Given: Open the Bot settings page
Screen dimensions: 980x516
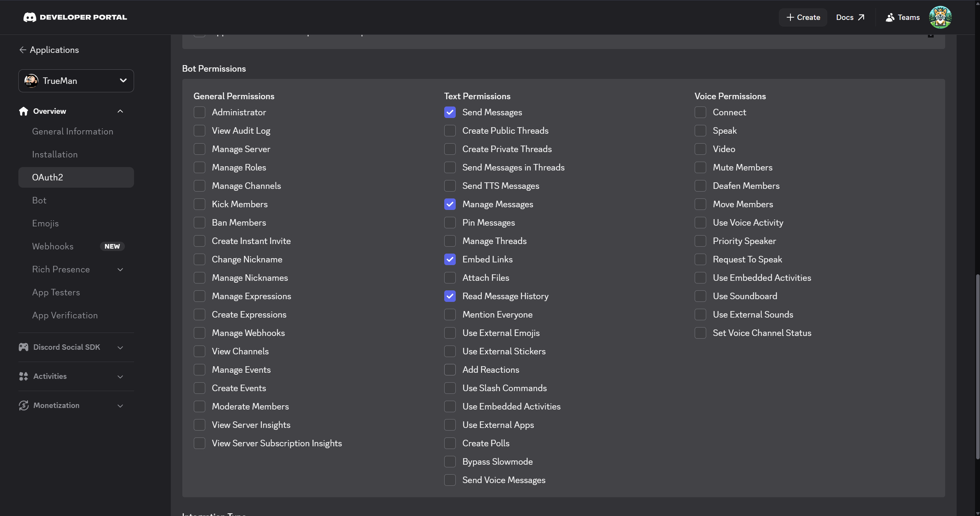Looking at the screenshot, I should pyautogui.click(x=39, y=200).
